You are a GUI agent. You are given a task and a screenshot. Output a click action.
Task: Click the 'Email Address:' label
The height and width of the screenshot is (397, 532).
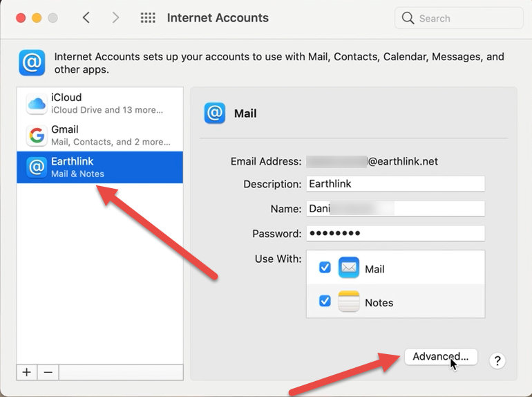coord(266,161)
